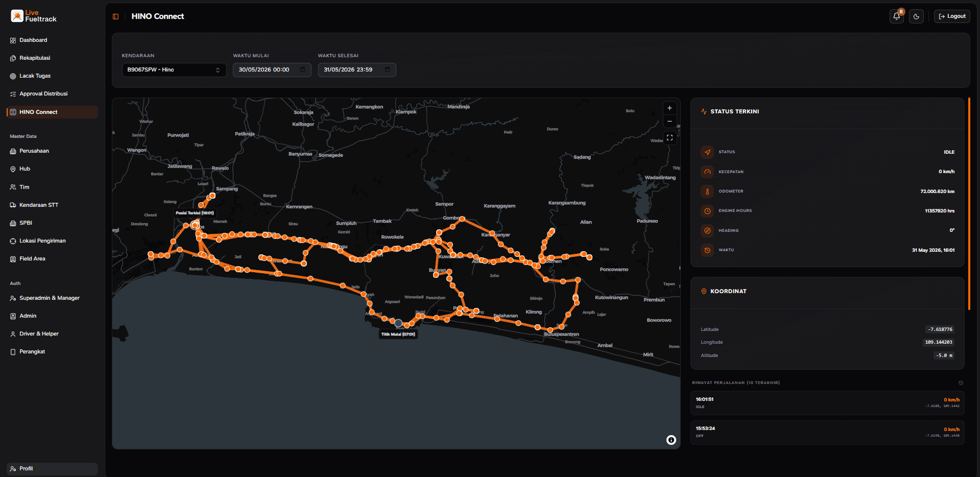The width and height of the screenshot is (980, 477).
Task: Open the Dashboard menu item
Action: (52, 40)
